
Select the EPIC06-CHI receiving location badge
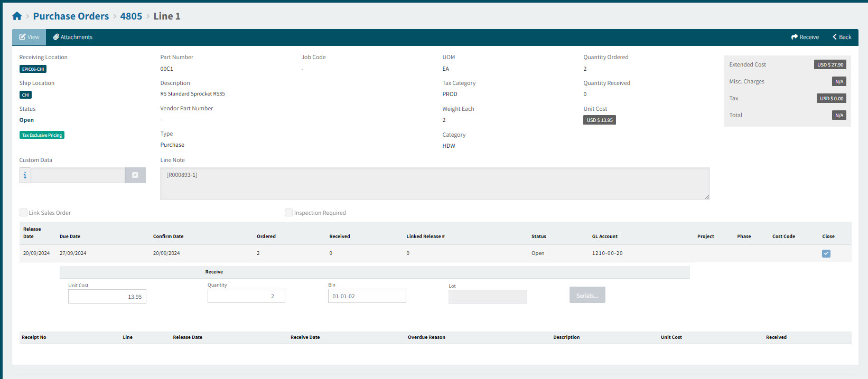click(33, 69)
